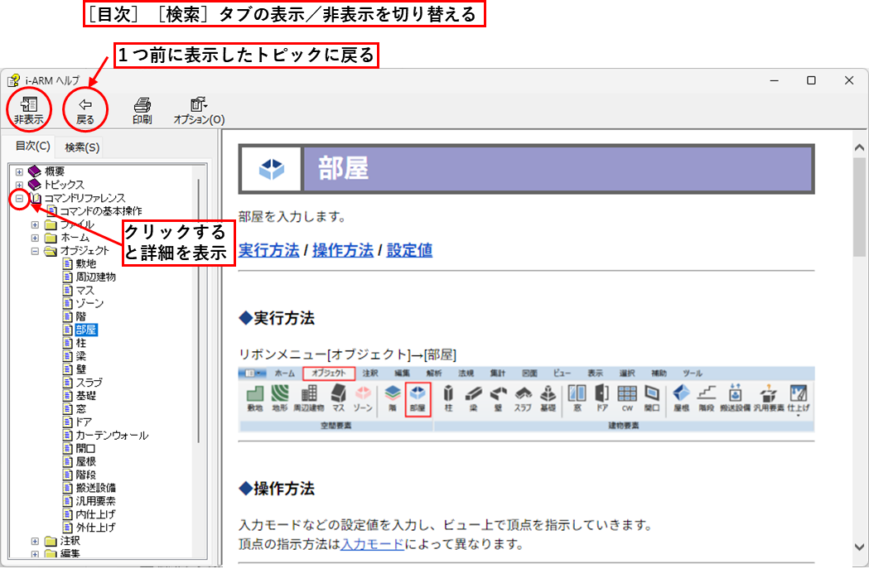Select the 目次(C) tab
Viewport: 869px width, 588px height.
(x=32, y=147)
